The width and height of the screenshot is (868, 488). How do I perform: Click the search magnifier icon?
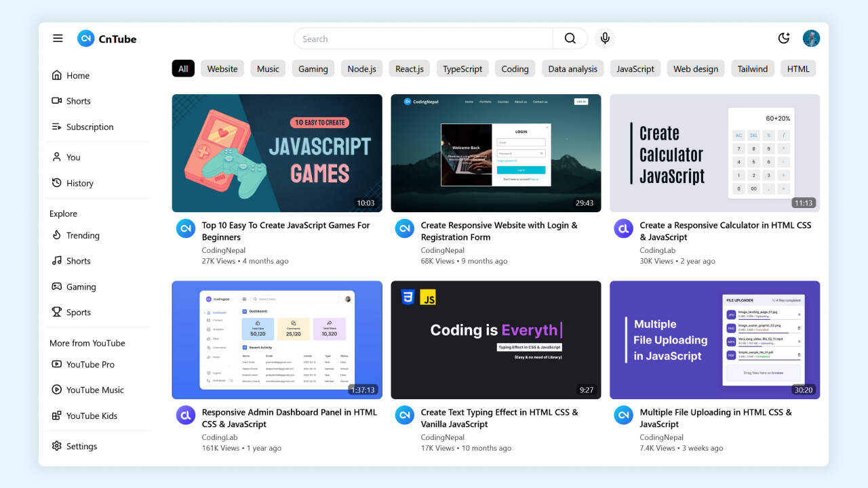pos(570,39)
